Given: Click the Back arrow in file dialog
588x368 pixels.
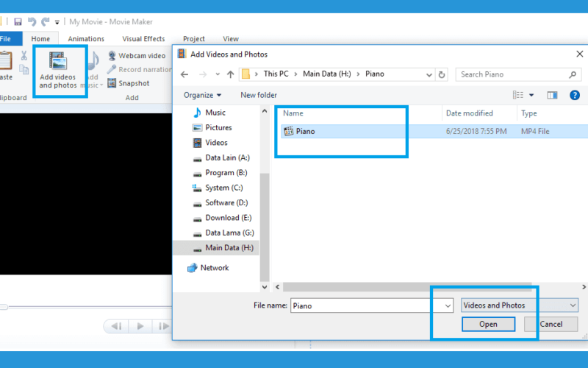Looking at the screenshot, I should tap(184, 74).
